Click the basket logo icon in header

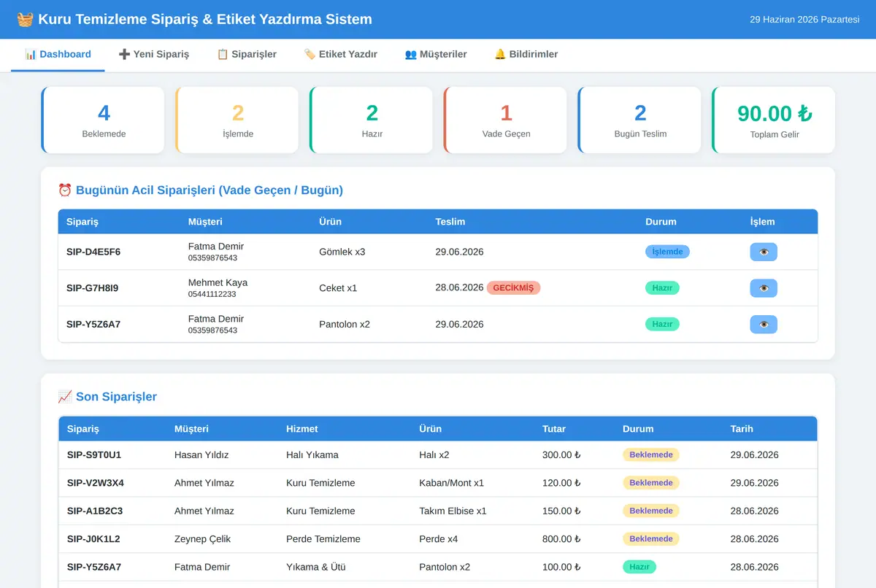[25, 20]
